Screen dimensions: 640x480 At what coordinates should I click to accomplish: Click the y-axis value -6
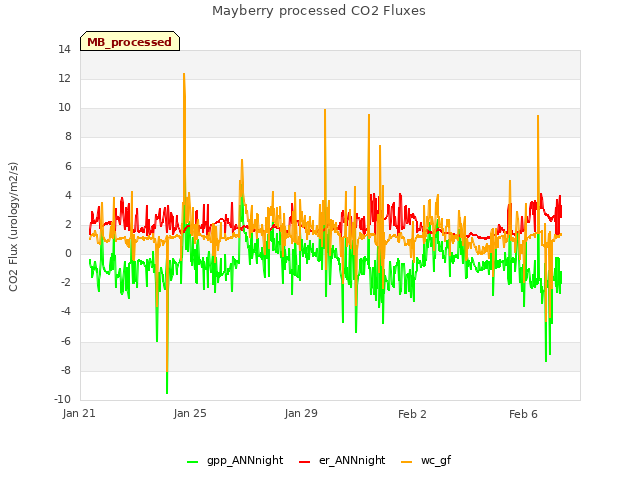coord(66,342)
